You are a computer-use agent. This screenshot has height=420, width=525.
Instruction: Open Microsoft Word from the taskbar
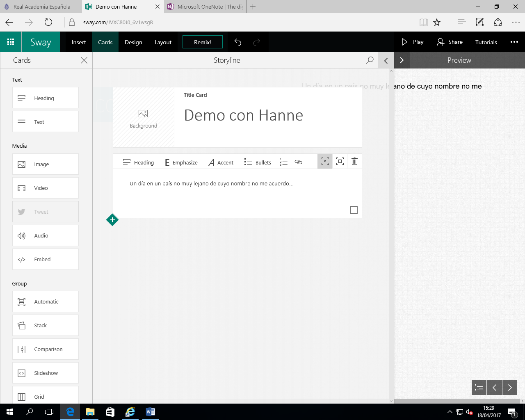(150, 412)
